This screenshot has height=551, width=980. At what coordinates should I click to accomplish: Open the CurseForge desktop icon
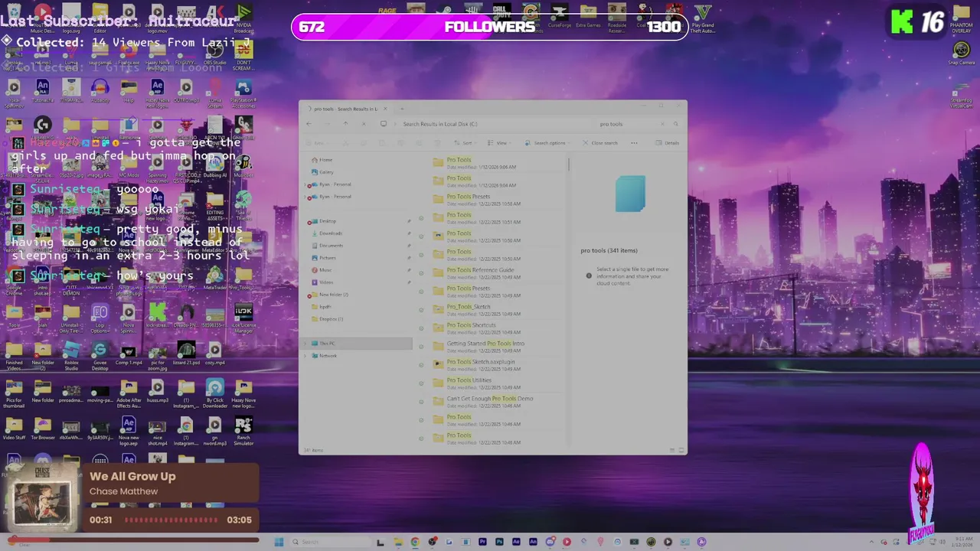(x=560, y=15)
